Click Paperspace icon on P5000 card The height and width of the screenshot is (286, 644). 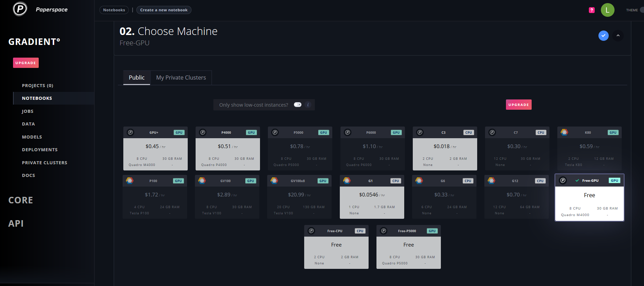point(275,132)
